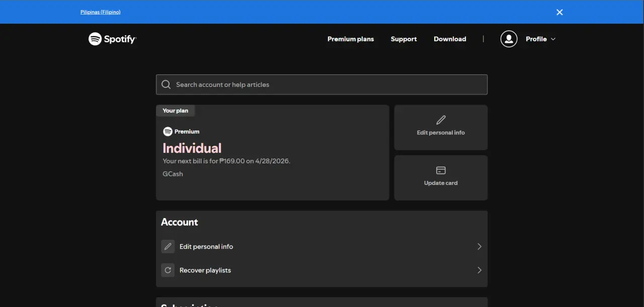Select the Individual plan heading
This screenshot has width=644, height=307.
point(192,148)
